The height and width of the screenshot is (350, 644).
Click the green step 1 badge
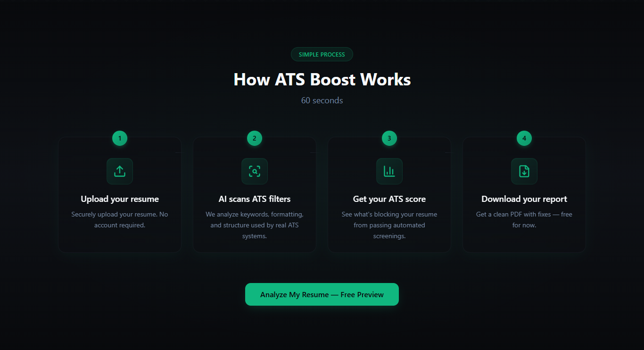[x=119, y=138]
